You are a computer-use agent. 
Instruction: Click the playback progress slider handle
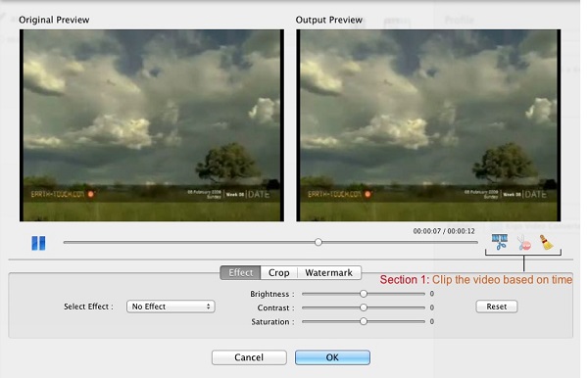point(318,242)
